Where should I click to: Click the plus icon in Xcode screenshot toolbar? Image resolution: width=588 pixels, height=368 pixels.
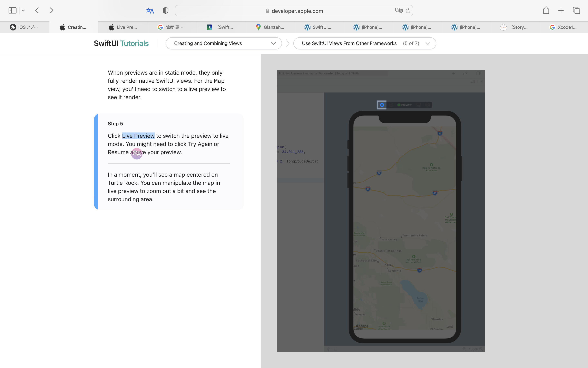coord(454,73)
